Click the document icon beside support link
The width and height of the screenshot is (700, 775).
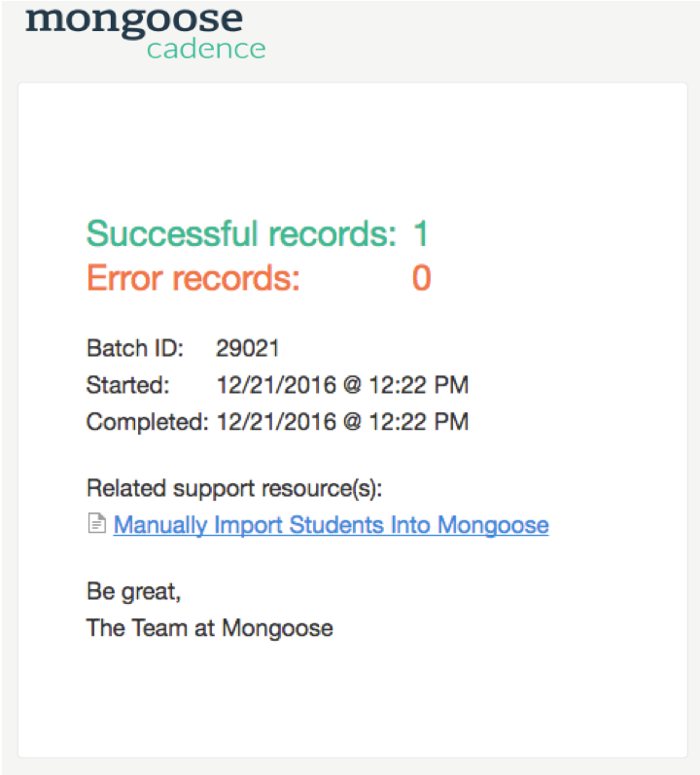96,525
